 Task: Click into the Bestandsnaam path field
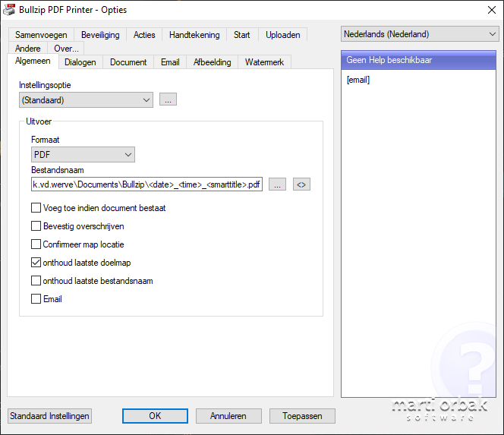click(x=147, y=184)
